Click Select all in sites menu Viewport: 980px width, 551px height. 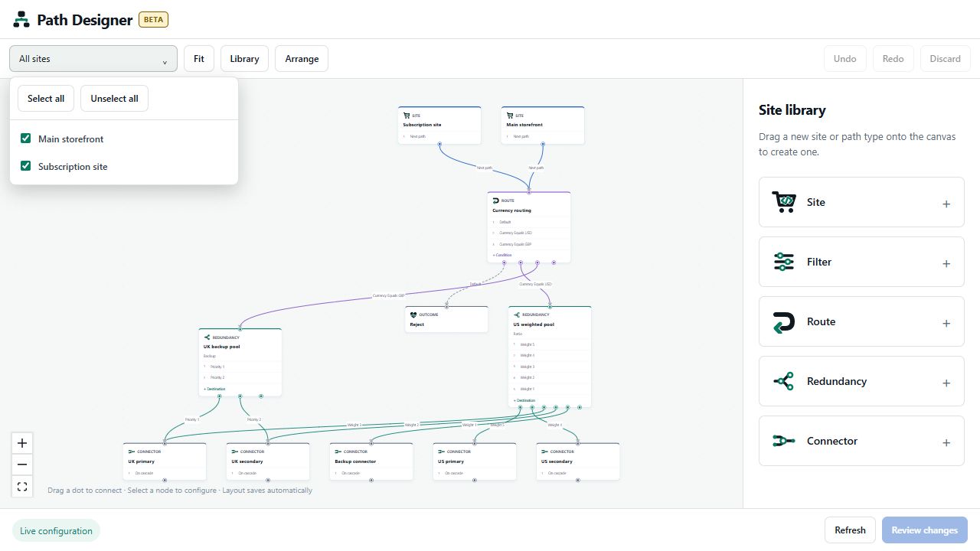point(46,98)
